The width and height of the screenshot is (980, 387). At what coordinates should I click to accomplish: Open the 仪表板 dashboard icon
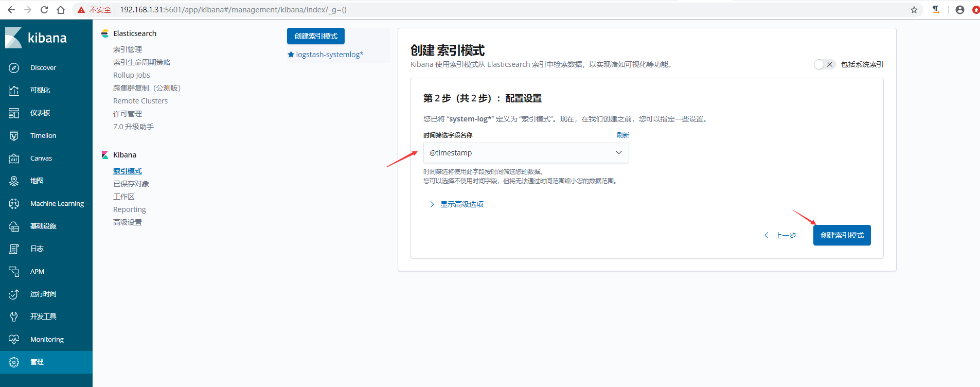pos(14,113)
